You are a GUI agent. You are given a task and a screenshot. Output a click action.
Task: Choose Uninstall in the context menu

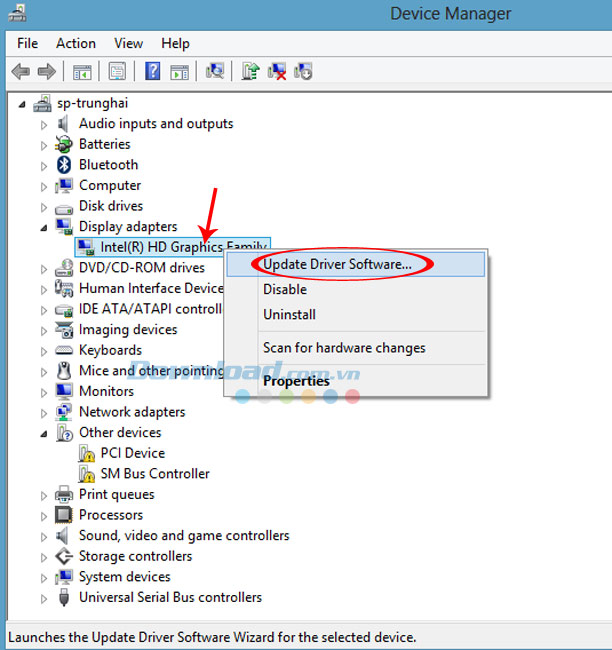356,315
